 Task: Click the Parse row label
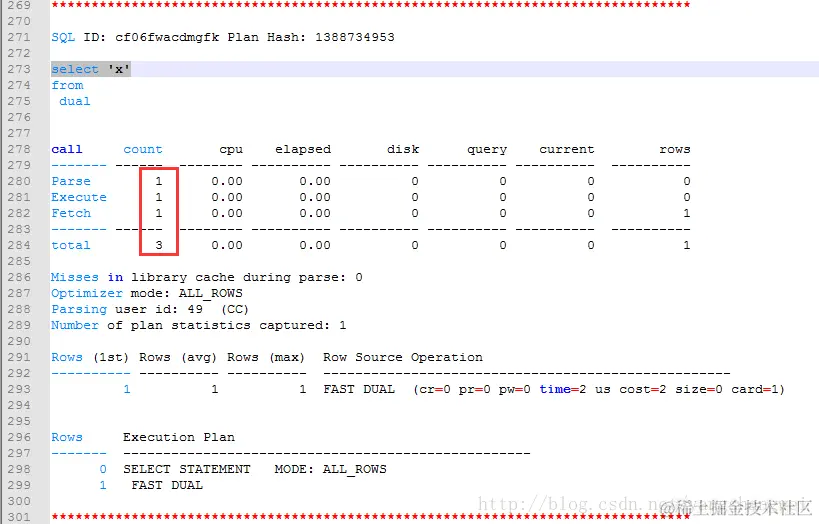71,181
